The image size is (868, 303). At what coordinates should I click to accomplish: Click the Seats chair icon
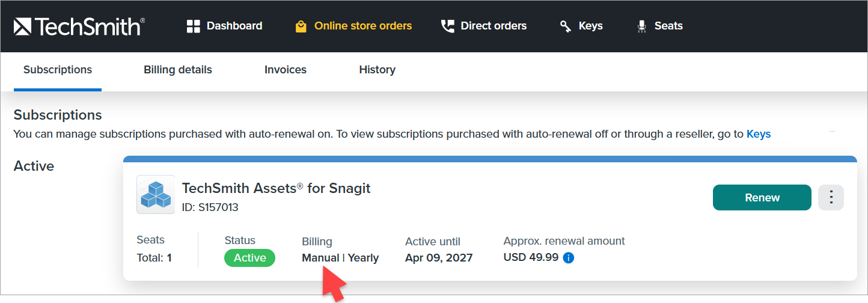(642, 26)
